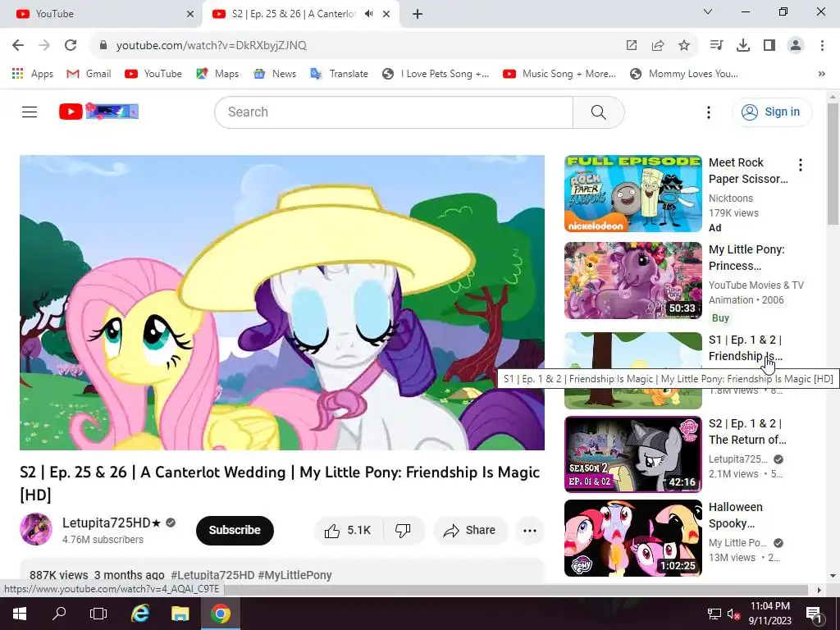This screenshot has width=840, height=630.
Task: Open File Explorer from taskbar
Action: (180, 614)
